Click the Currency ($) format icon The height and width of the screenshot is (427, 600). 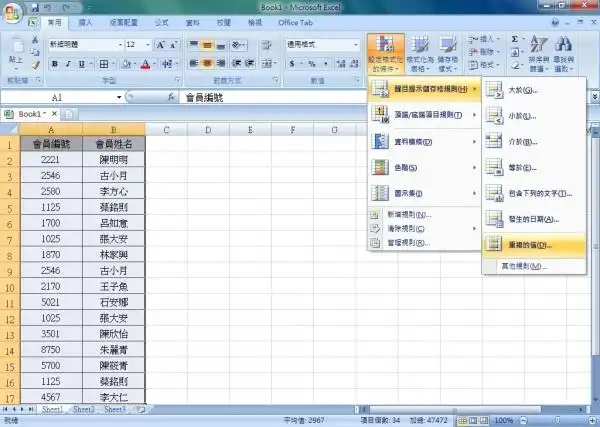tap(292, 64)
